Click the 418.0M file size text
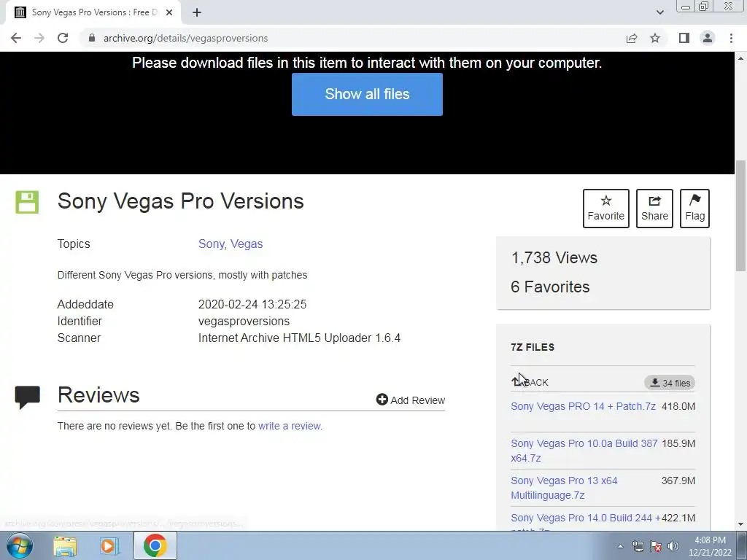Viewport: 747px width, 560px height. (678, 406)
